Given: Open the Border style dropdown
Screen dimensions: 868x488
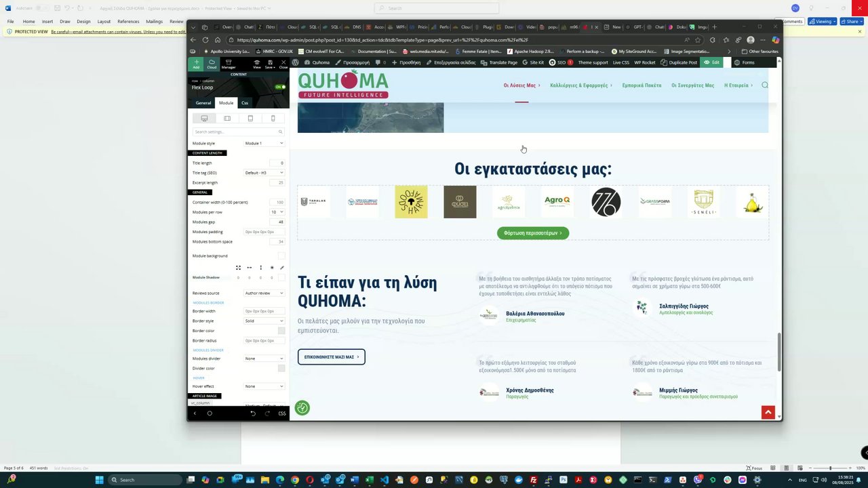Looking at the screenshot, I should tap(264, 321).
